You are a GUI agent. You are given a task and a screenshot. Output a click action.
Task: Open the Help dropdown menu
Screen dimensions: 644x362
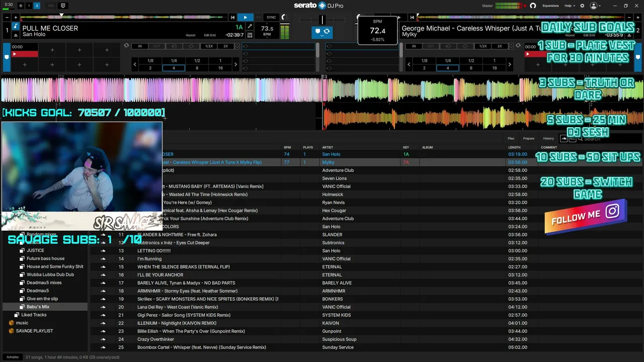pyautogui.click(x=569, y=6)
